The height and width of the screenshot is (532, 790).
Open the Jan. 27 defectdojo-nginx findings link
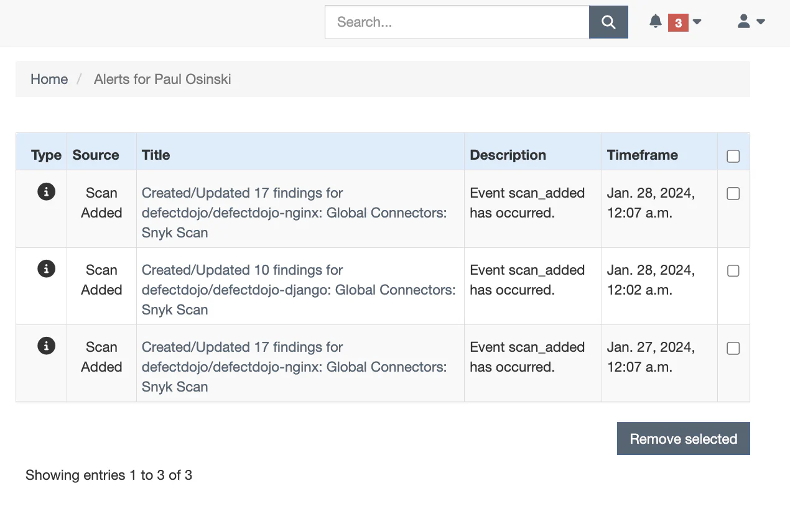(x=294, y=367)
